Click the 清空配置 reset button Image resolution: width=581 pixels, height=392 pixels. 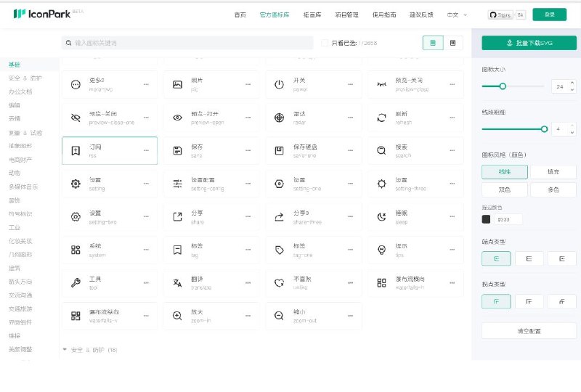click(529, 331)
